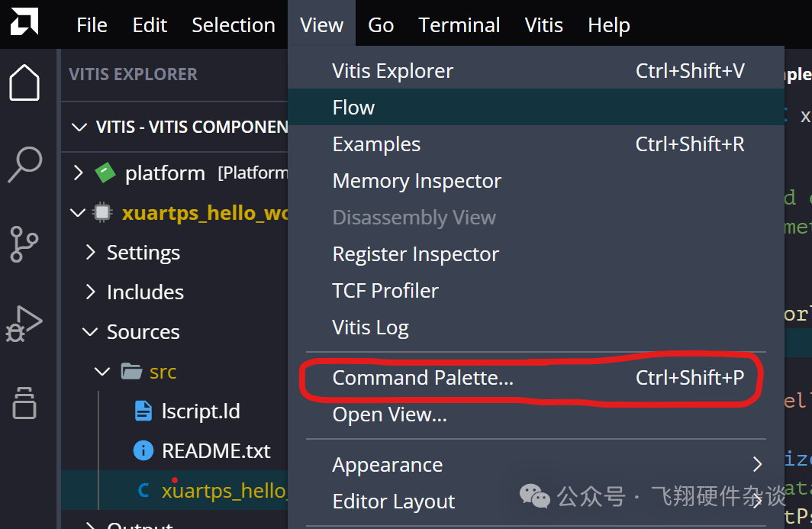Expand the Includes node
The image size is (812, 529).
[x=91, y=292]
